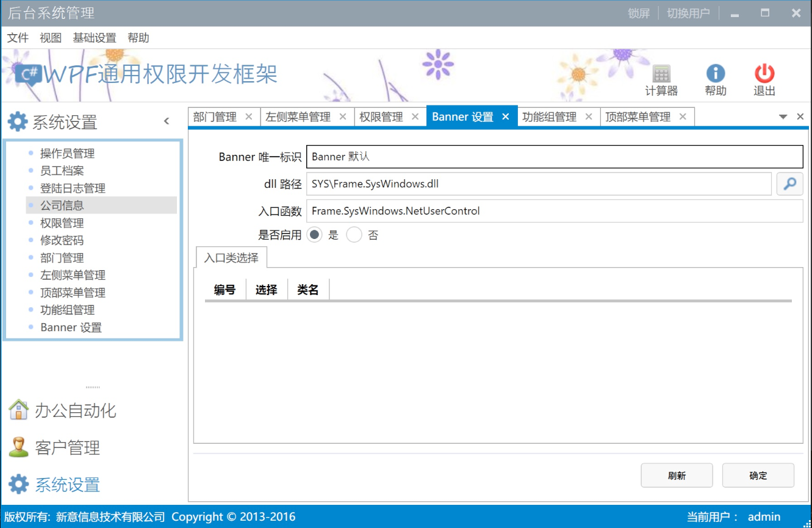
Task: Collapse the left sidebar with chevron
Action: tap(167, 121)
